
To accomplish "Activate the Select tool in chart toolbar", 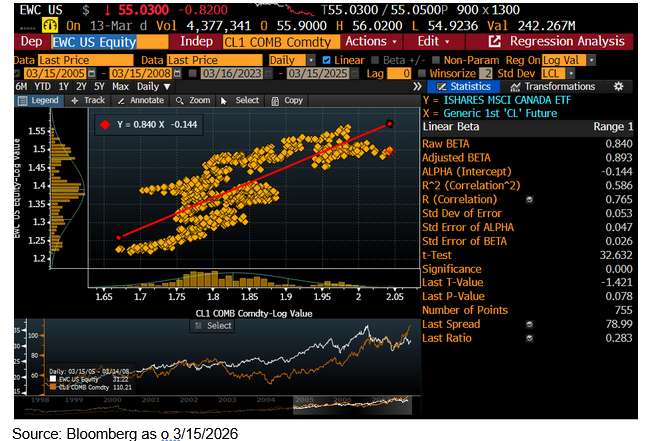I will (240, 100).
